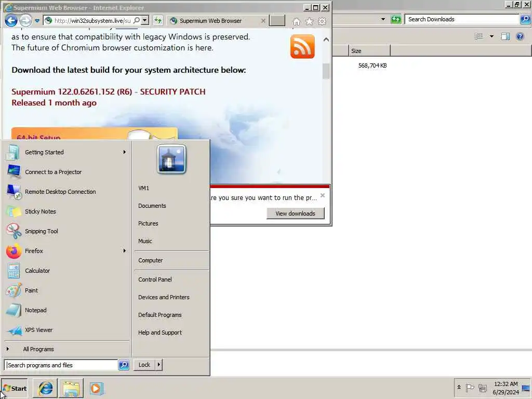Expand the Explorer view options dropdown arrow
The image size is (532, 399).
pyautogui.click(x=491, y=36)
